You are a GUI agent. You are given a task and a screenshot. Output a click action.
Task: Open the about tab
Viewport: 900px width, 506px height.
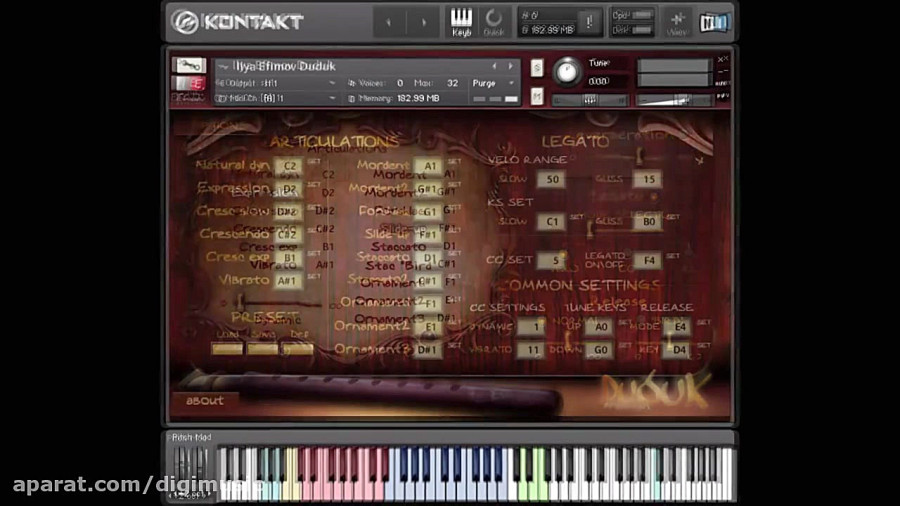(x=205, y=400)
